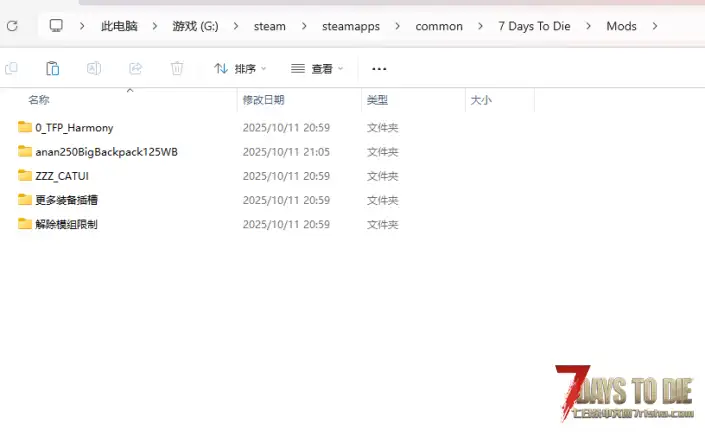Expand chevron after 此电脑 breadcrumb
The width and height of the screenshot is (705, 434).
pyautogui.click(x=155, y=26)
